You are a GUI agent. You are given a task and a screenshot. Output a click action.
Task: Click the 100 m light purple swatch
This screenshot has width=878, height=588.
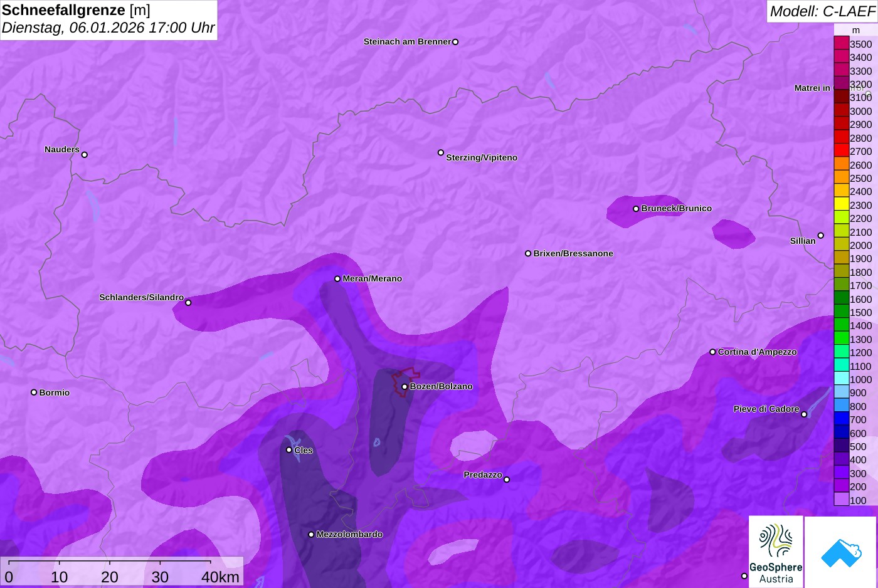tap(841, 500)
